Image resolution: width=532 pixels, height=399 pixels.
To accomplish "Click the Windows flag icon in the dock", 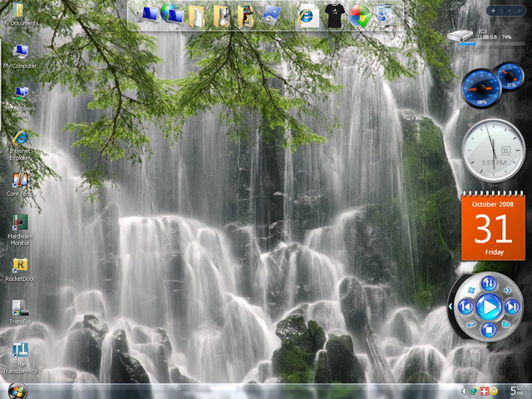I will [359, 15].
